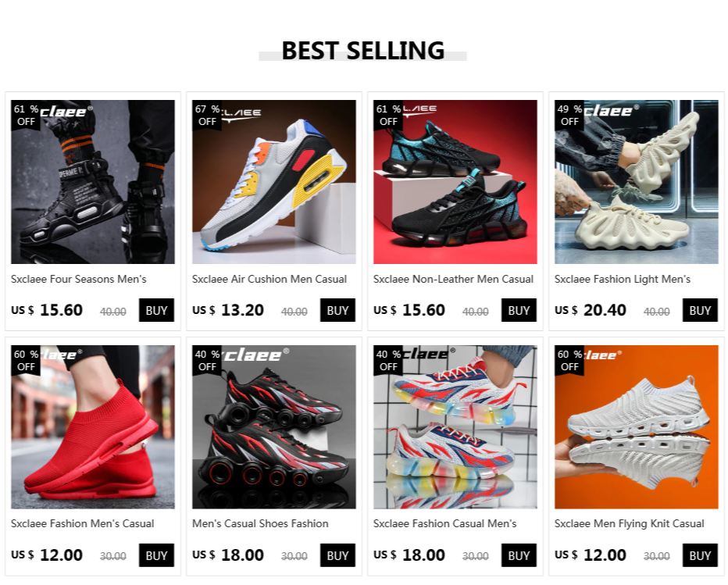Open the Sxclaee Men Flying Knit Casual title
The width and height of the screenshot is (728, 585).
[629, 524]
